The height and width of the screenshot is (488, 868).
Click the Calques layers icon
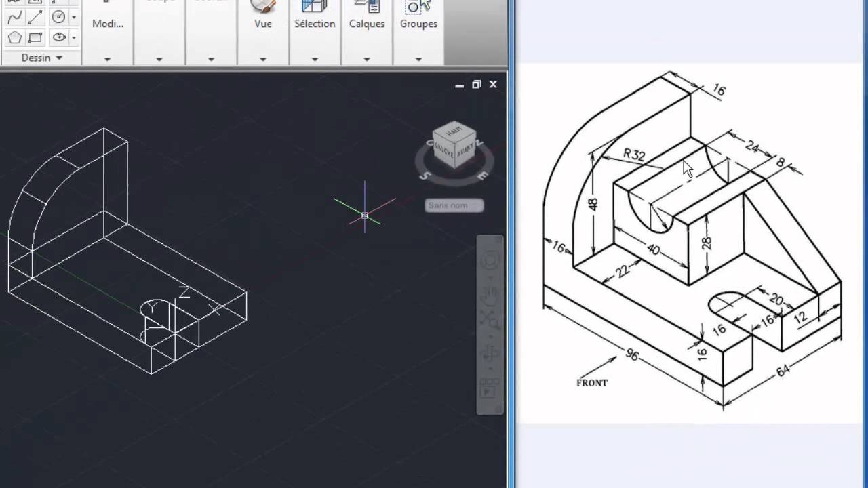click(367, 6)
